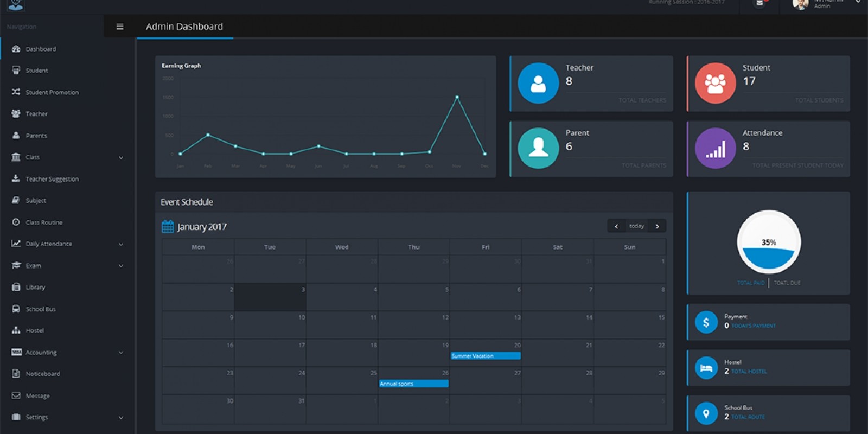Open Noticeboard from the sidebar
Screen dimensions: 868x434
coord(43,374)
